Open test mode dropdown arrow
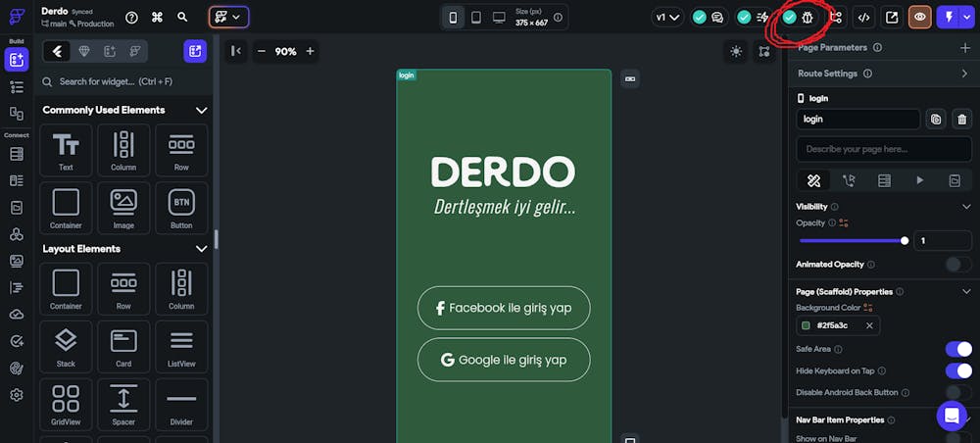The image size is (980, 443). [x=967, y=18]
